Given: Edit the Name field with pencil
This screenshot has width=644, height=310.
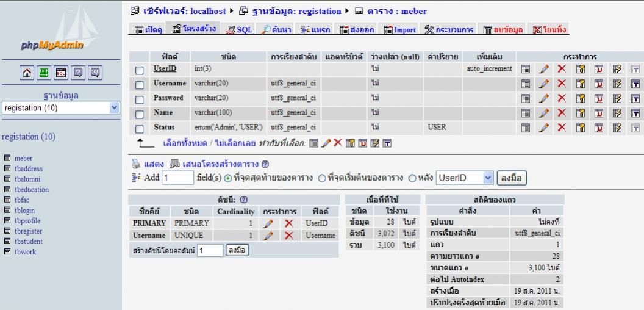Looking at the screenshot, I should coord(544,113).
